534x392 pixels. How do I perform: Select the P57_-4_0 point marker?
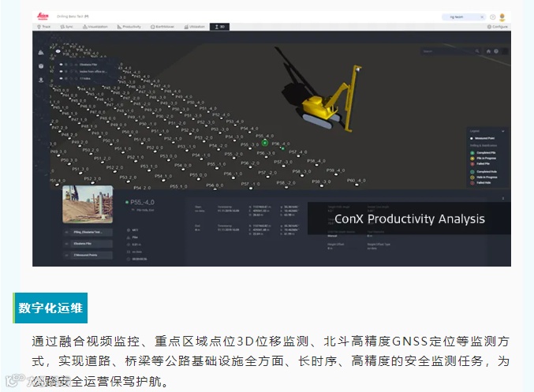coord(298,156)
